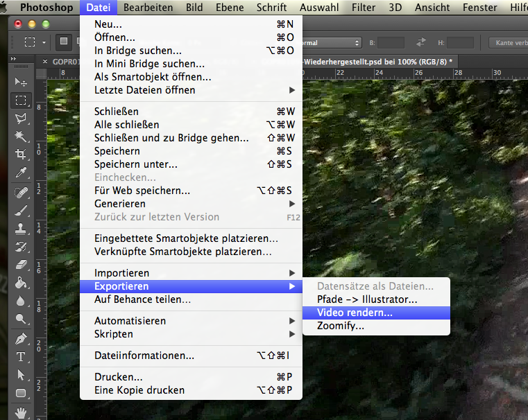Select the Eyedropper tool
528x420 pixels.
pyautogui.click(x=21, y=173)
